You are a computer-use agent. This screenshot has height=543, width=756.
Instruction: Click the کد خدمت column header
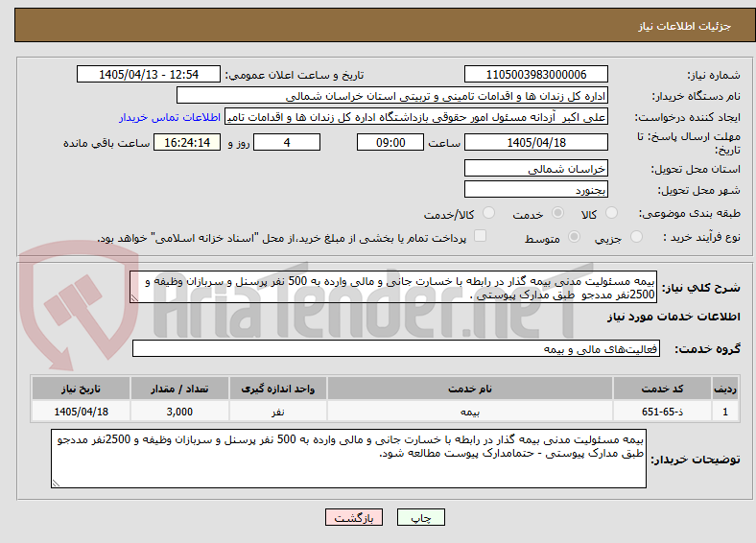[x=663, y=389]
